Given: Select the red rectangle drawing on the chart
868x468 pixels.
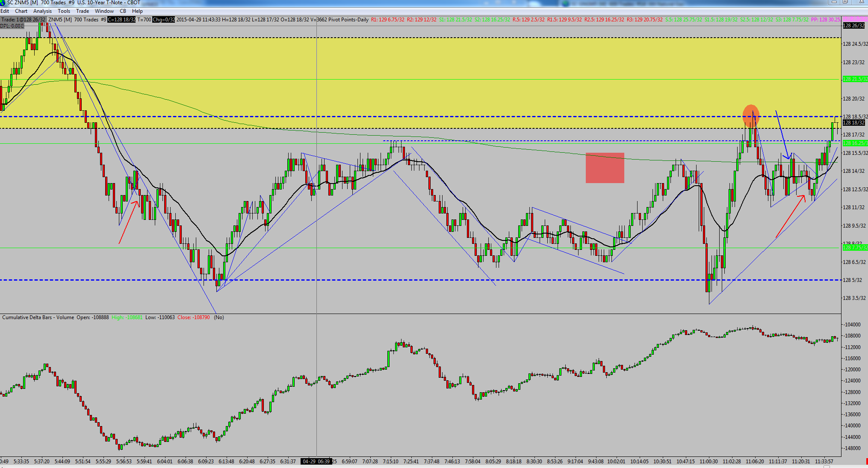Looking at the screenshot, I should click(x=605, y=168).
